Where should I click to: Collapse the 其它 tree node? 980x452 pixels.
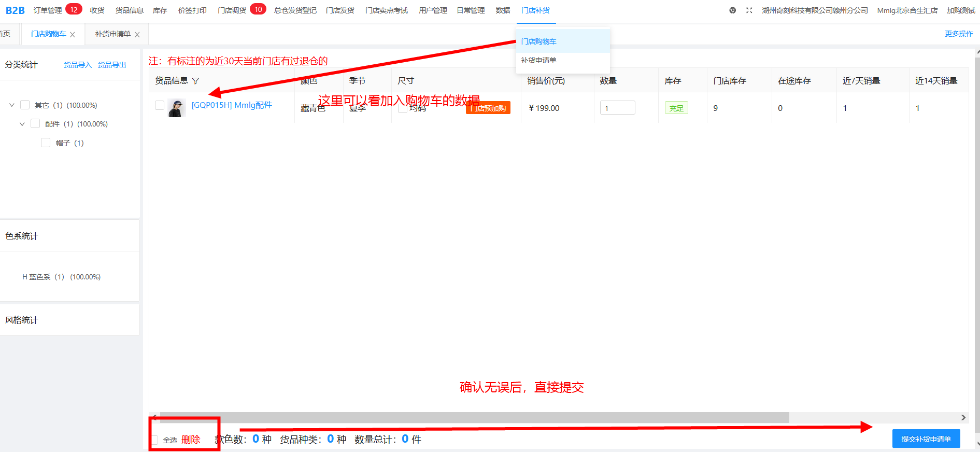(12, 105)
